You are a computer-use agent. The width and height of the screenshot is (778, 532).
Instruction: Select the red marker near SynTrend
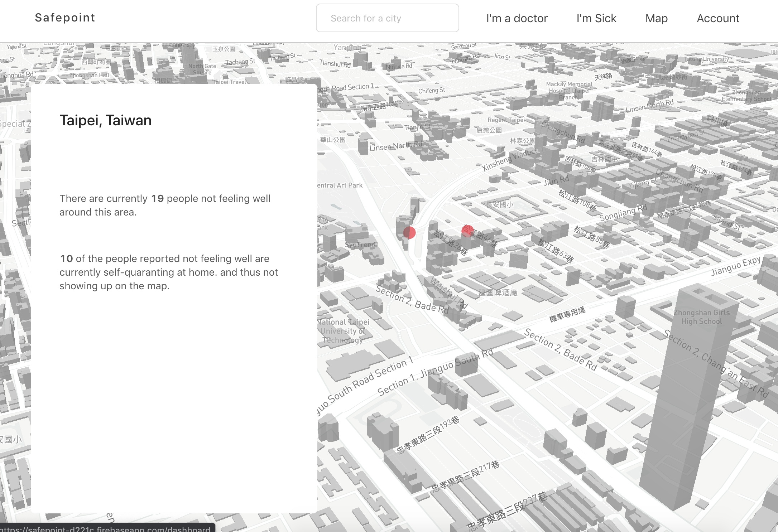click(x=409, y=233)
